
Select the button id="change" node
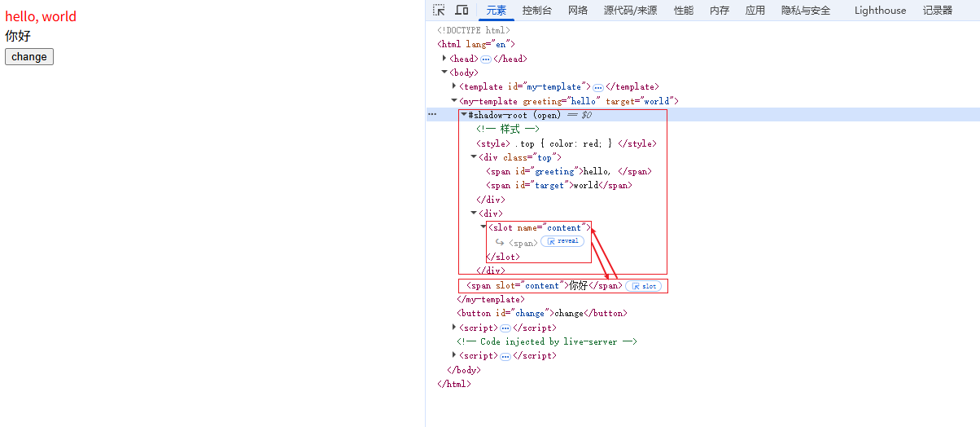pos(542,313)
